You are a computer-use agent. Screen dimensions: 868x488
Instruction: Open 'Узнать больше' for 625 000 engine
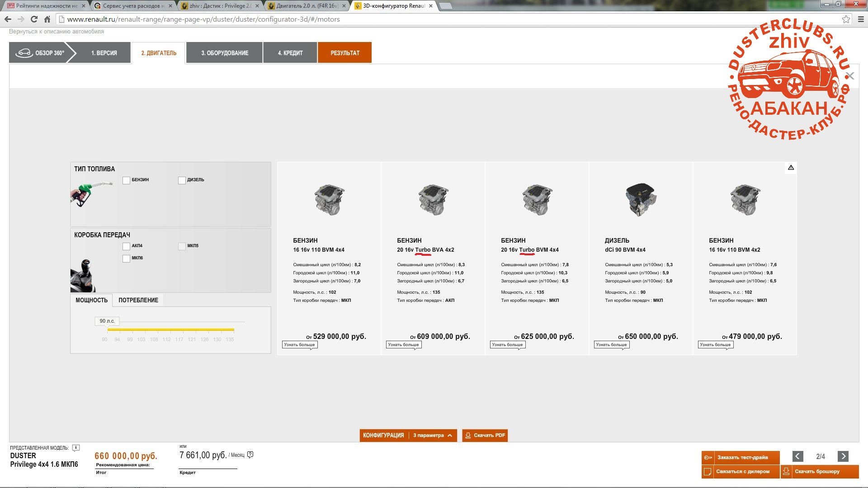(508, 345)
